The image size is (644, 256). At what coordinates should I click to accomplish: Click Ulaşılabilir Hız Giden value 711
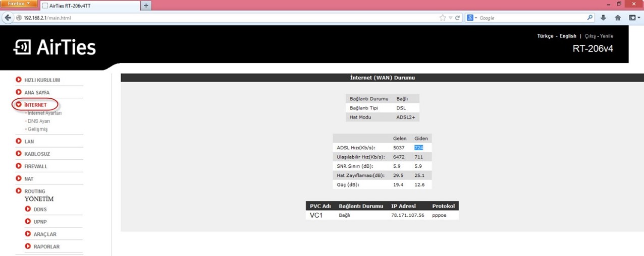418,157
